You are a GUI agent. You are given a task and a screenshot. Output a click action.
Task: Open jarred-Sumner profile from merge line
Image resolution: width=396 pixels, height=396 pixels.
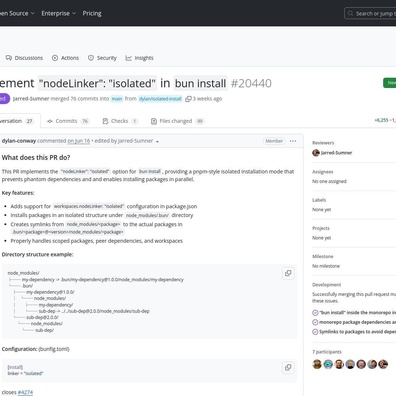(x=31, y=99)
